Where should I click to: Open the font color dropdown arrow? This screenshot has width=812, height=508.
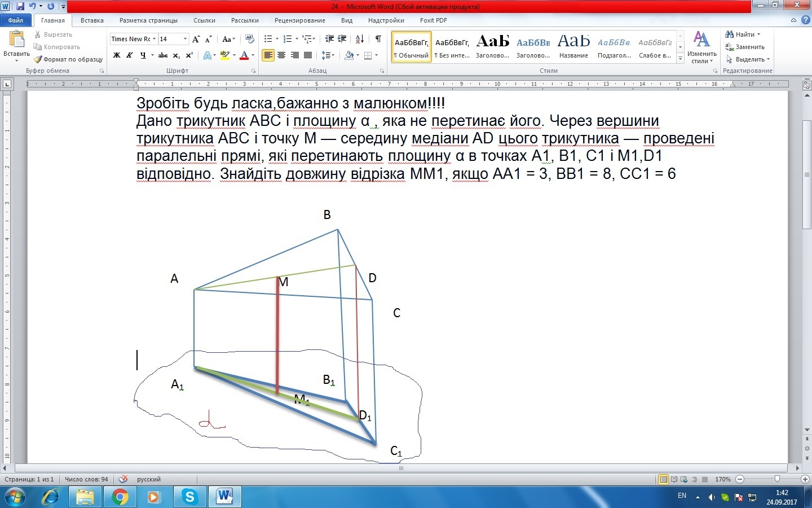point(253,55)
